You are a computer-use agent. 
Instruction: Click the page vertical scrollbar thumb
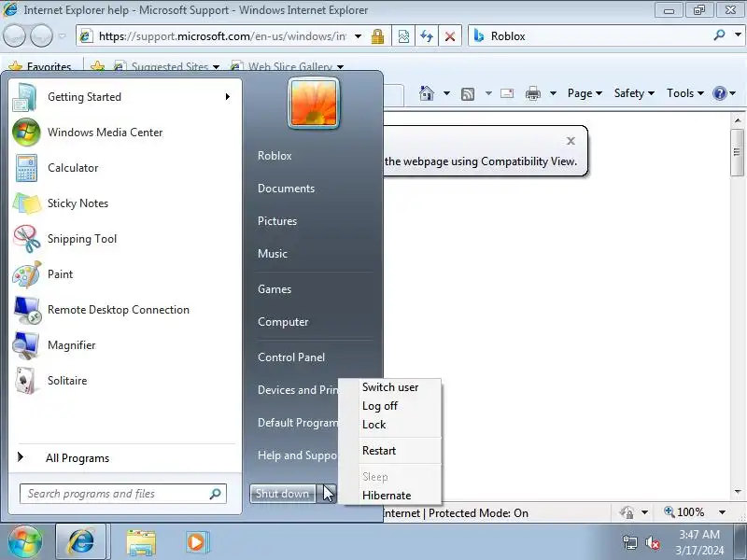click(x=737, y=152)
